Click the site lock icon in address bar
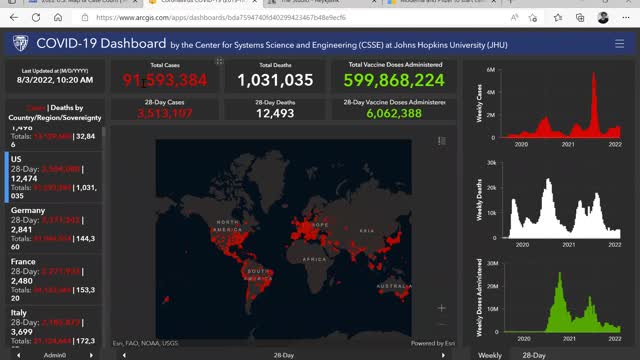The image size is (640, 360). coord(85,18)
